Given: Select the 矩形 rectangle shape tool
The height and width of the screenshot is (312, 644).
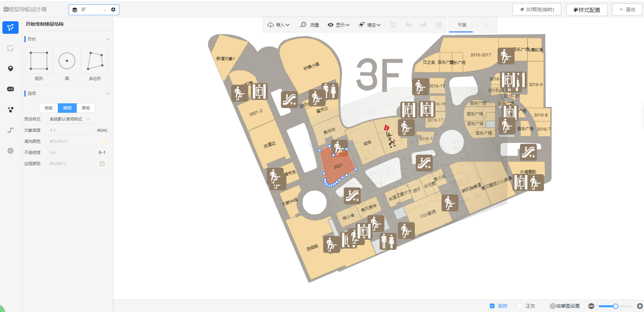Looking at the screenshot, I should pyautogui.click(x=39, y=61).
